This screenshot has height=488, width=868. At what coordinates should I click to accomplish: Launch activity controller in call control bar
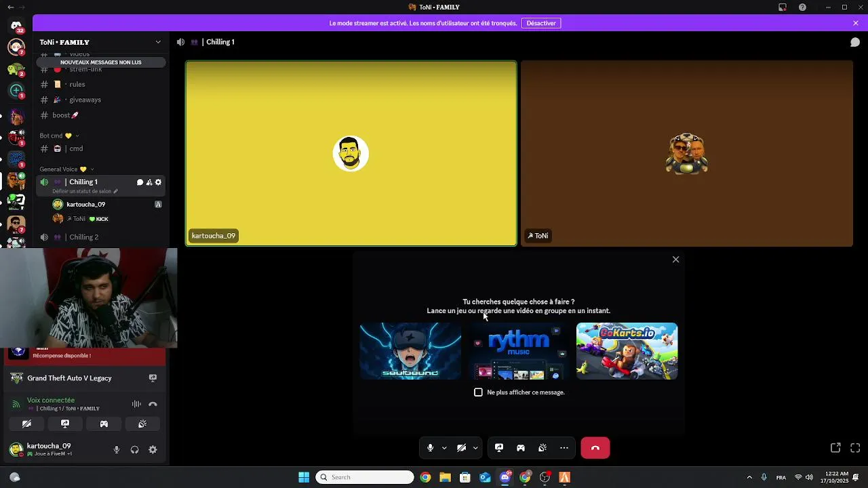point(521,448)
